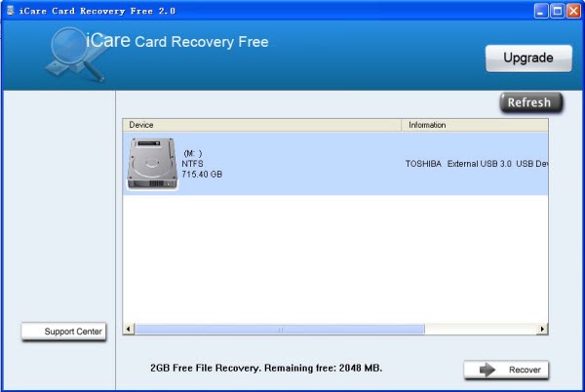This screenshot has height=392, width=585.
Task: Select the TOSHIBA External USB 3.0 text
Action: pyautogui.click(x=477, y=164)
